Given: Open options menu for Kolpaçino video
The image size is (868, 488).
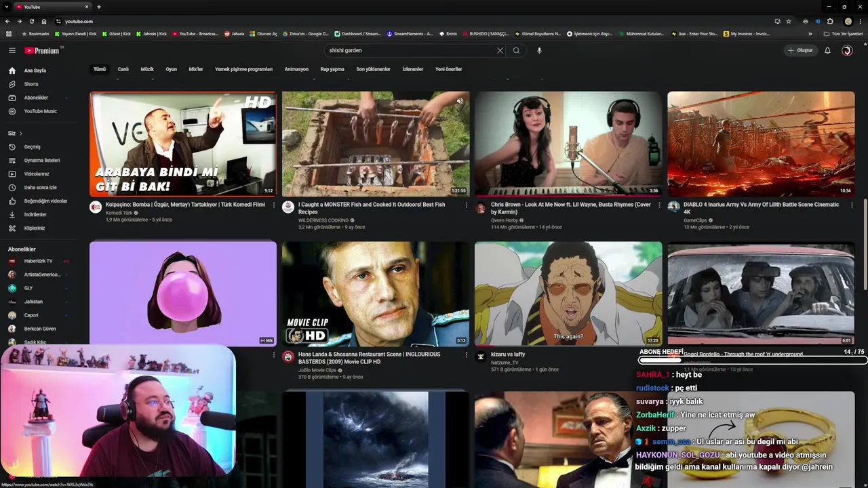Looking at the screenshot, I should point(274,205).
